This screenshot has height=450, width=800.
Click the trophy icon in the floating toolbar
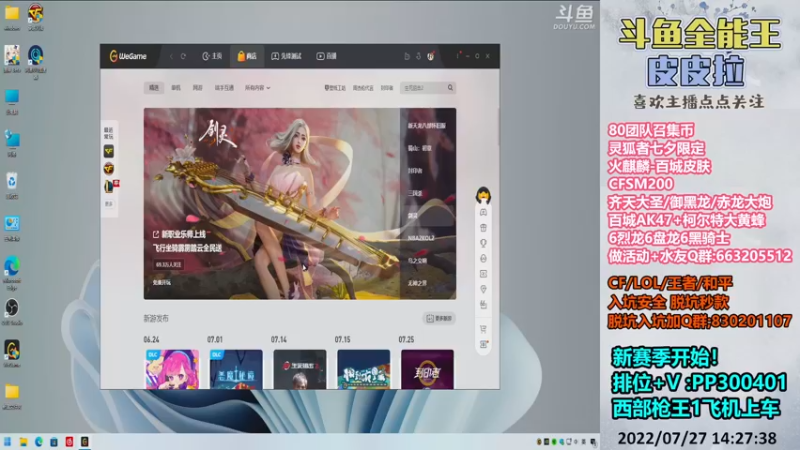coord(483,243)
